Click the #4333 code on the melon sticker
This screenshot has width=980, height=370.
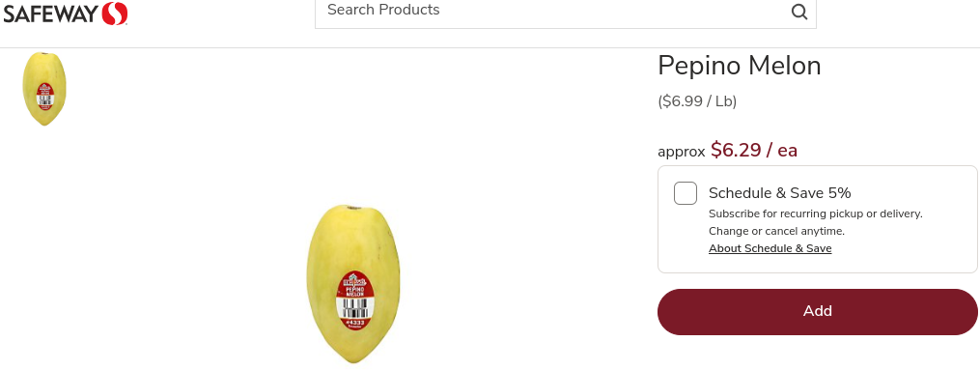tap(355, 323)
